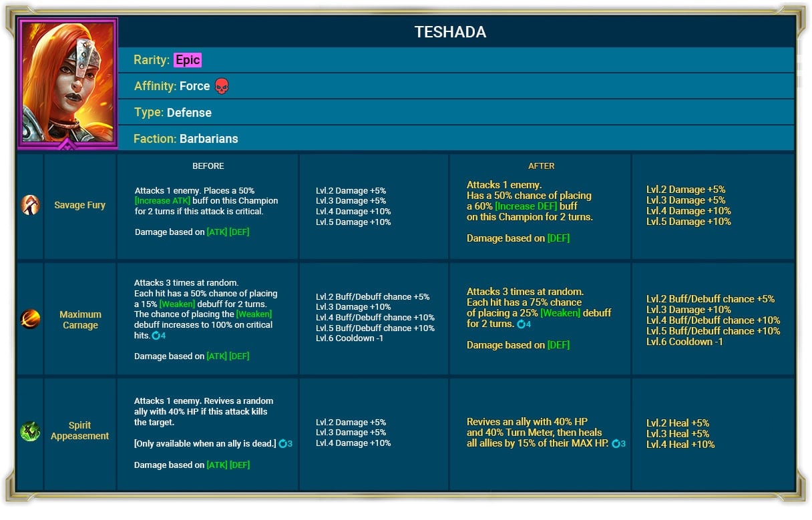Image resolution: width=812 pixels, height=520 pixels.
Task: Click cooldown icon in BEFORE Maximum Carnage description
Action: tap(156, 336)
